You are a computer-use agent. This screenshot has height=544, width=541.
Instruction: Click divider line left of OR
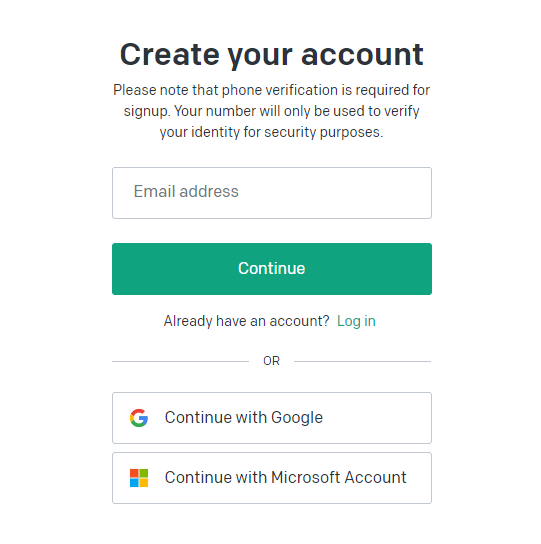[180, 361]
